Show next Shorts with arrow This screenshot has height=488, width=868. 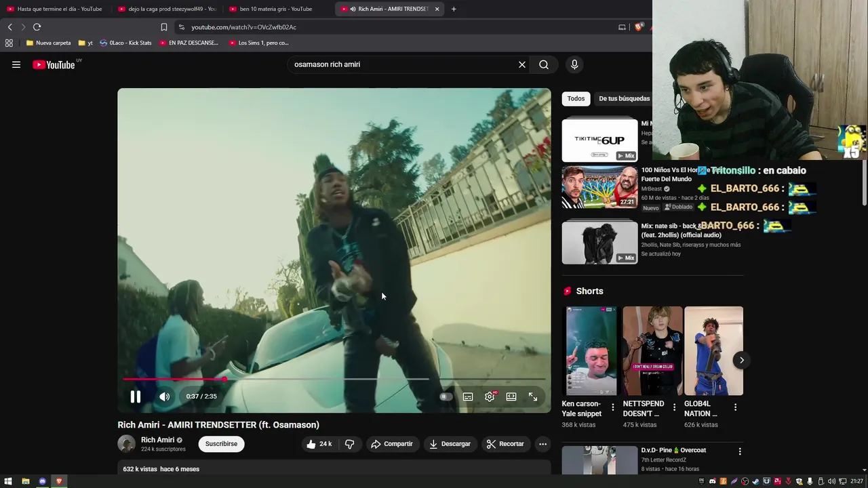(x=741, y=360)
